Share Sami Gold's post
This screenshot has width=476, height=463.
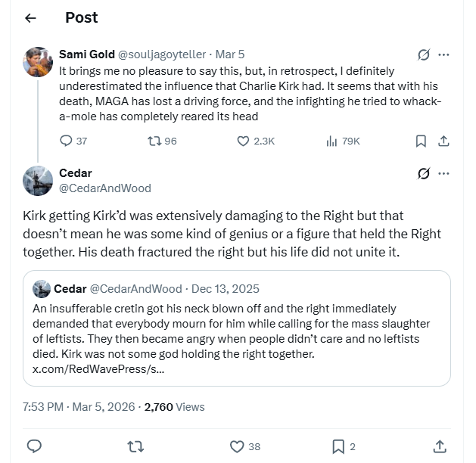(x=443, y=141)
